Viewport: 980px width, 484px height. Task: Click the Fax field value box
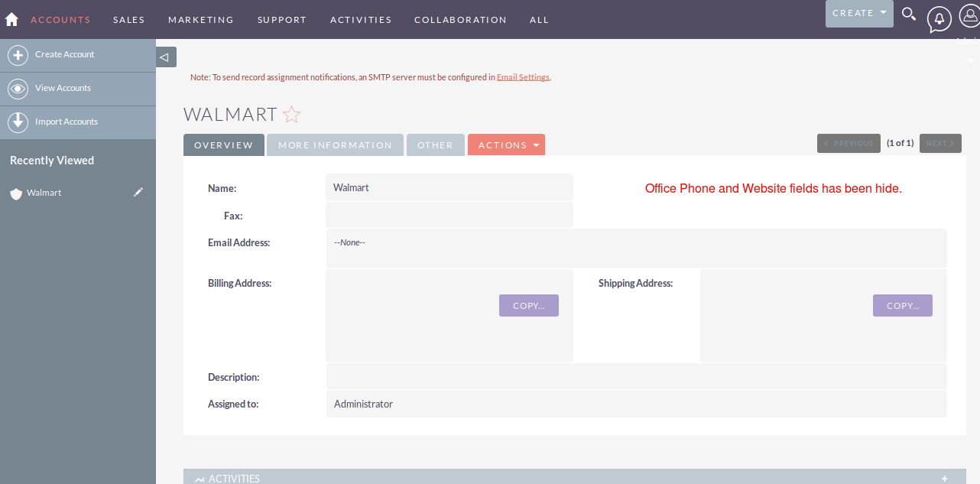click(449, 215)
